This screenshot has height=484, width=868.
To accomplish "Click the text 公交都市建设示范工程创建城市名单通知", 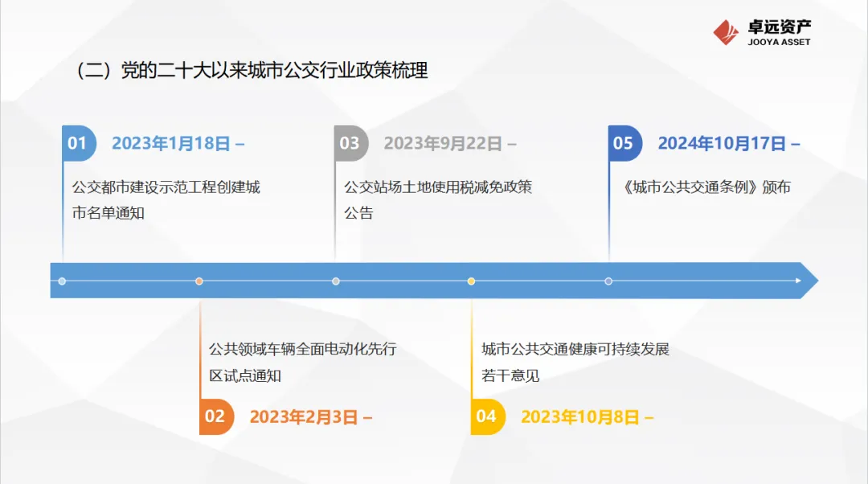I will 166,200.
